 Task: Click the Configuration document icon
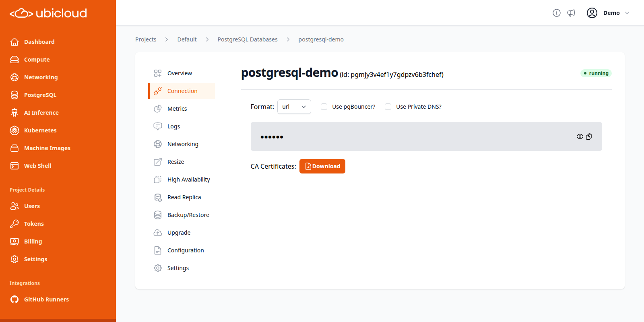(158, 250)
